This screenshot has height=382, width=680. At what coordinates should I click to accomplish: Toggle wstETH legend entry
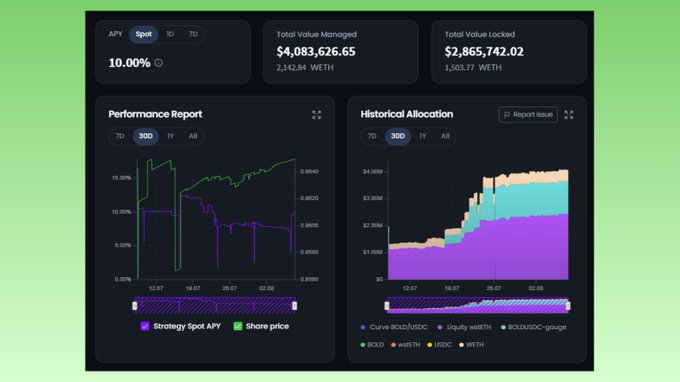[x=405, y=345]
